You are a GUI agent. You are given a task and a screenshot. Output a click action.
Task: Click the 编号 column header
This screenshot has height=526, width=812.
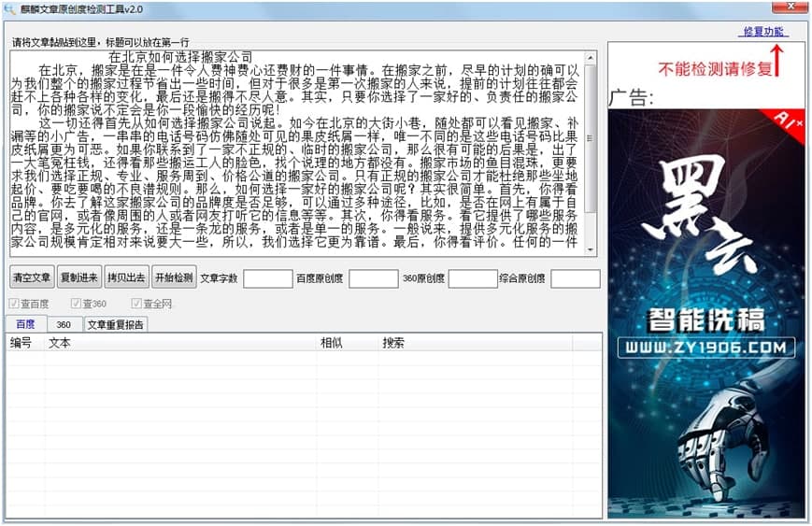coord(25,343)
